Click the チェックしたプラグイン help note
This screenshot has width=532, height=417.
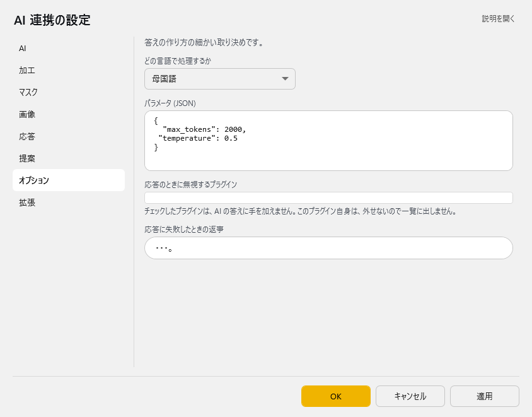300,211
